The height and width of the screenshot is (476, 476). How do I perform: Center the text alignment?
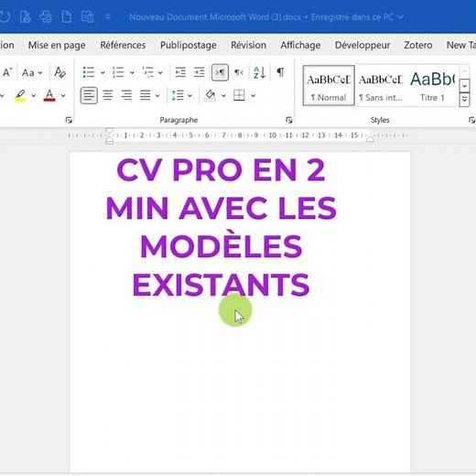(108, 95)
